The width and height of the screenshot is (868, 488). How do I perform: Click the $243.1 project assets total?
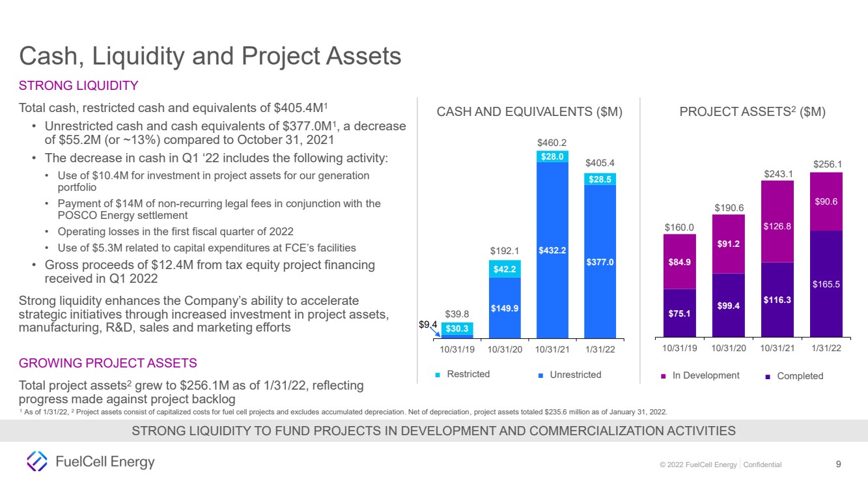777,174
